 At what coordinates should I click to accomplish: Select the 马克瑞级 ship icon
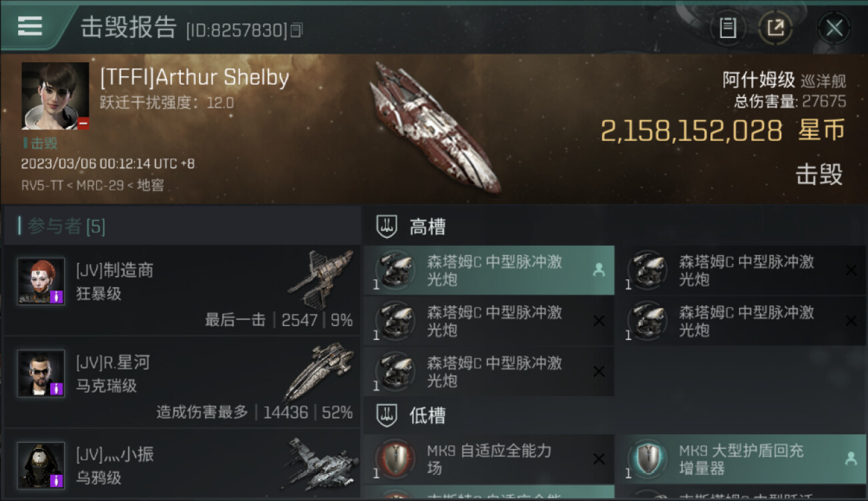319,371
